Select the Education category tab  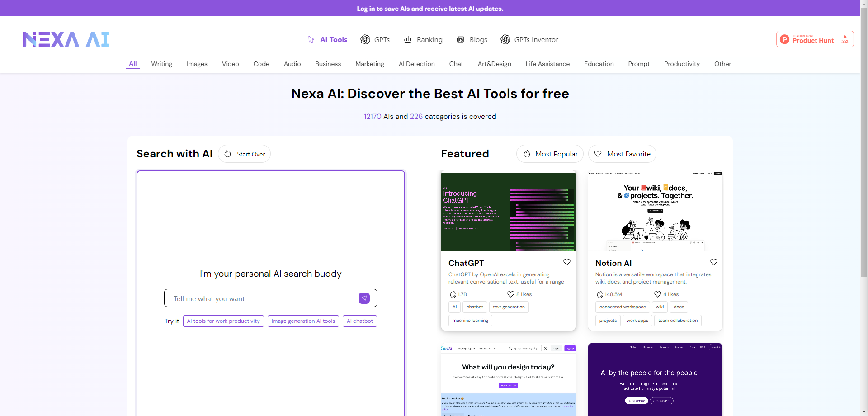[599, 64]
